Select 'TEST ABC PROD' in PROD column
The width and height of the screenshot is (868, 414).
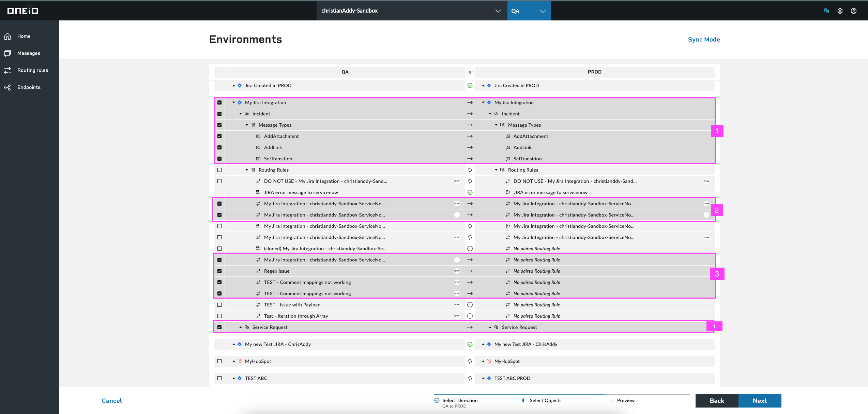point(512,378)
